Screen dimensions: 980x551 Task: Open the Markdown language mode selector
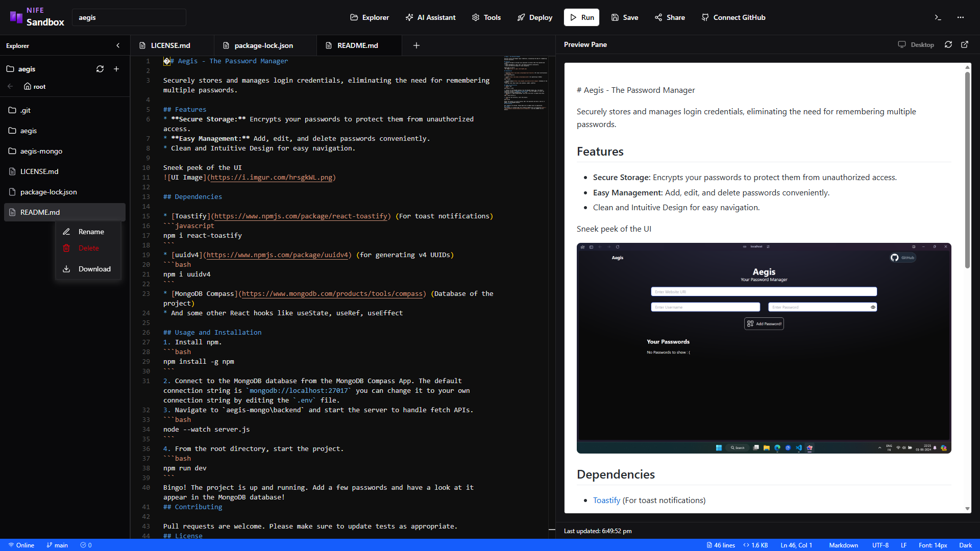(843, 545)
